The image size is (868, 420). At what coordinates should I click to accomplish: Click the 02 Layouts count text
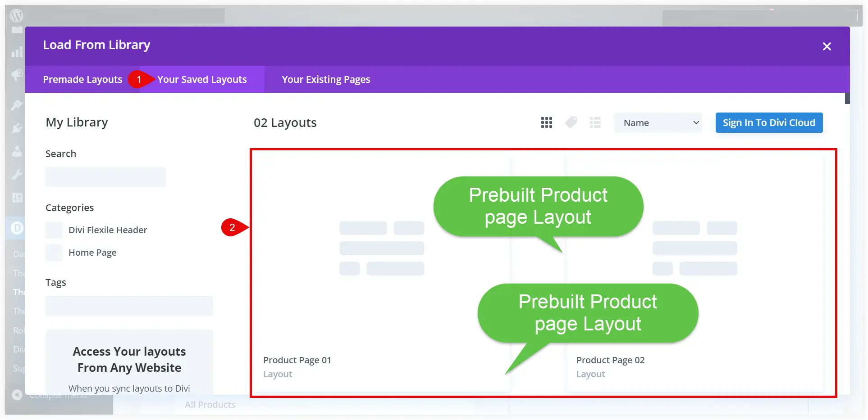[285, 122]
